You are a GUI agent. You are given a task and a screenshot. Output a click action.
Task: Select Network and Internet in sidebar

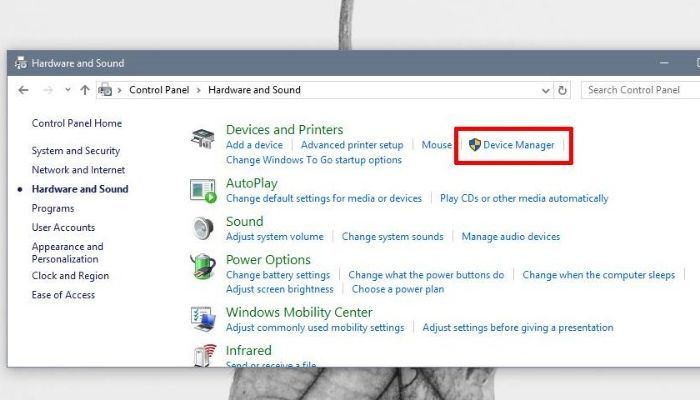coord(78,170)
